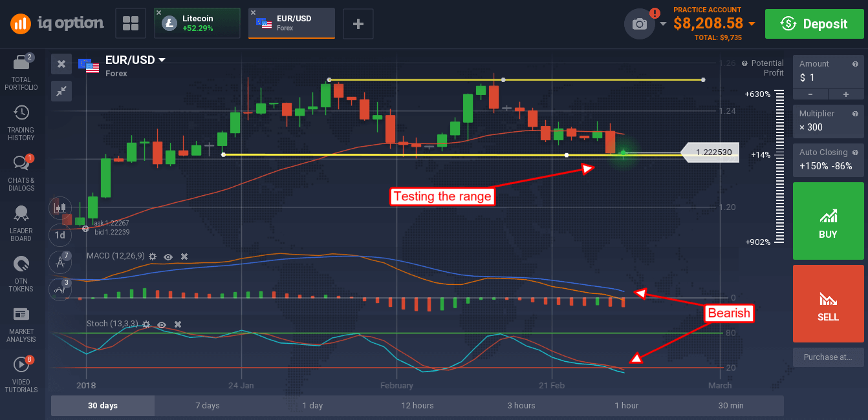Expand the profile menu arrow

pyautogui.click(x=663, y=25)
